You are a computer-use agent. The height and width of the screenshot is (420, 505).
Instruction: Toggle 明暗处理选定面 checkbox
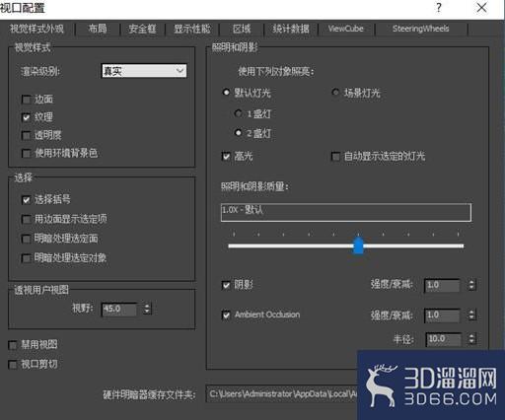(x=26, y=239)
